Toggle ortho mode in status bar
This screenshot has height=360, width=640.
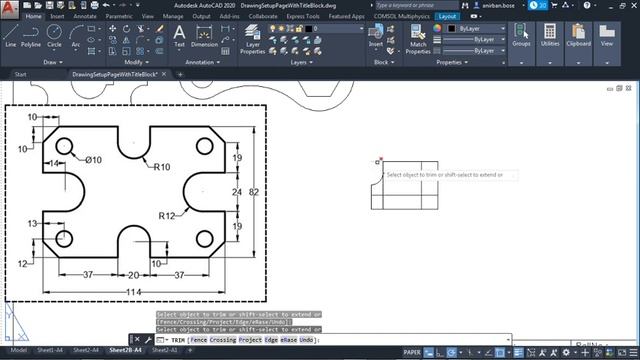tap(440, 352)
